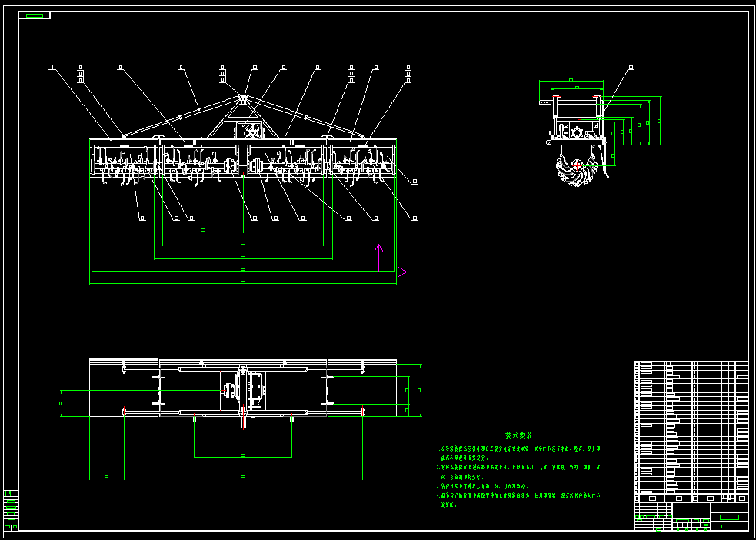Select the revision strip at bottom-left margin

point(11,510)
